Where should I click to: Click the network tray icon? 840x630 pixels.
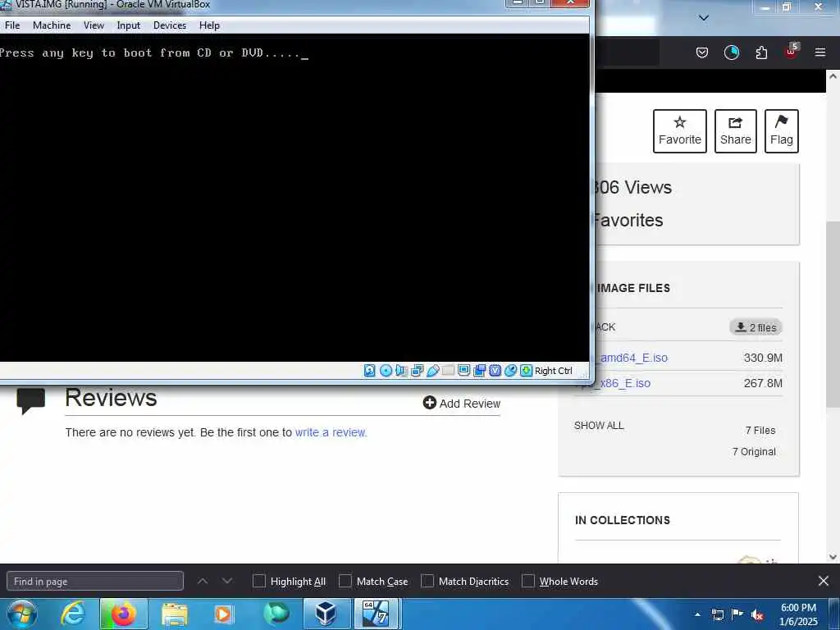[x=717, y=614]
